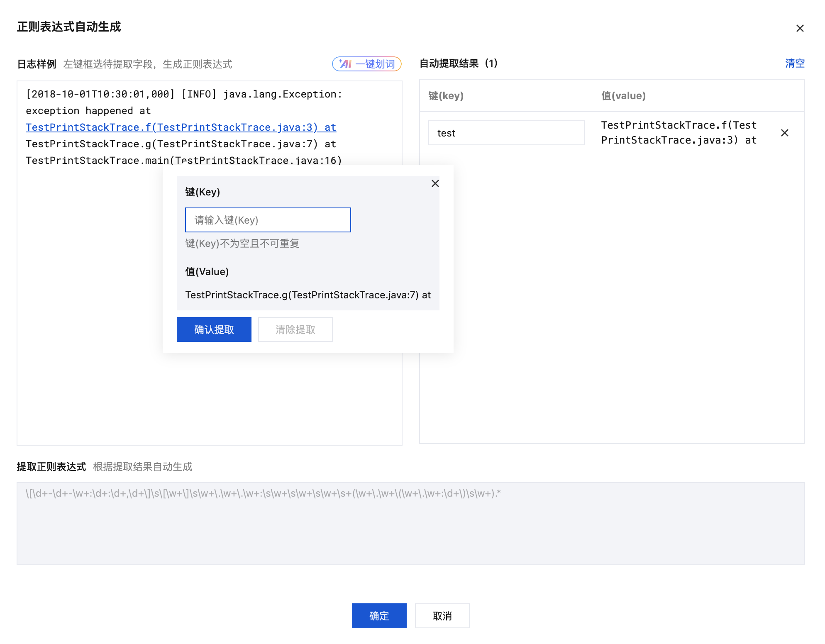Image resolution: width=825 pixels, height=644 pixels.
Task: Click the 键(key) column header
Action: click(446, 96)
